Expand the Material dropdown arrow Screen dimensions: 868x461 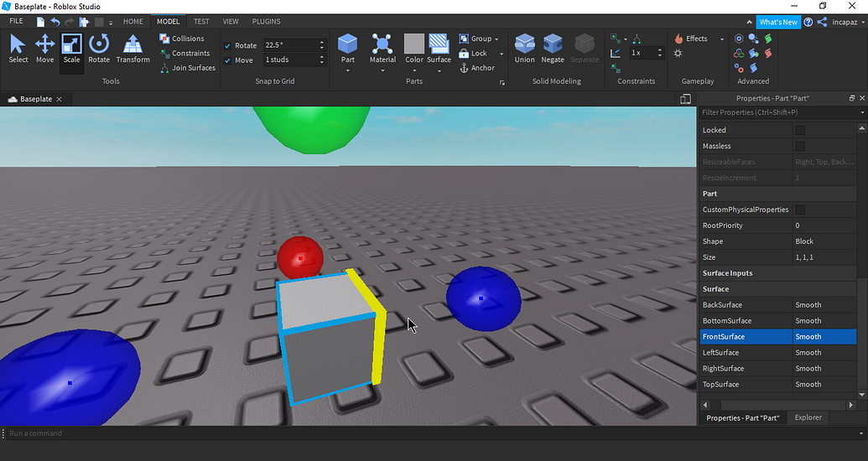pos(382,71)
